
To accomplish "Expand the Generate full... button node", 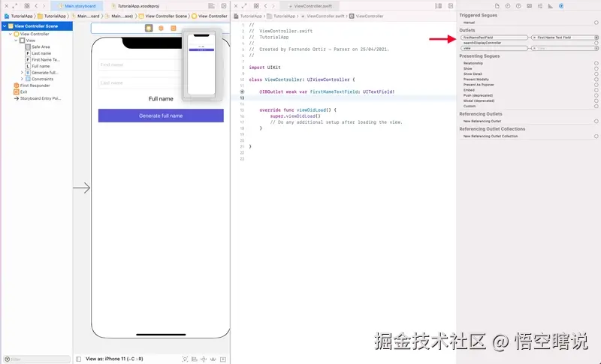I will (22, 72).
